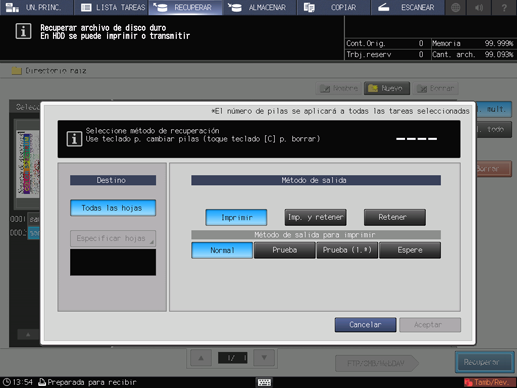The image size is (517, 388).
Task: Click the Recuperar button at bottom right
Action: point(485,362)
